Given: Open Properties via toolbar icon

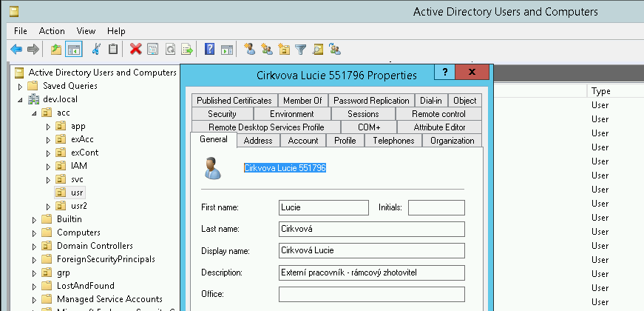Looking at the screenshot, I should (x=152, y=50).
